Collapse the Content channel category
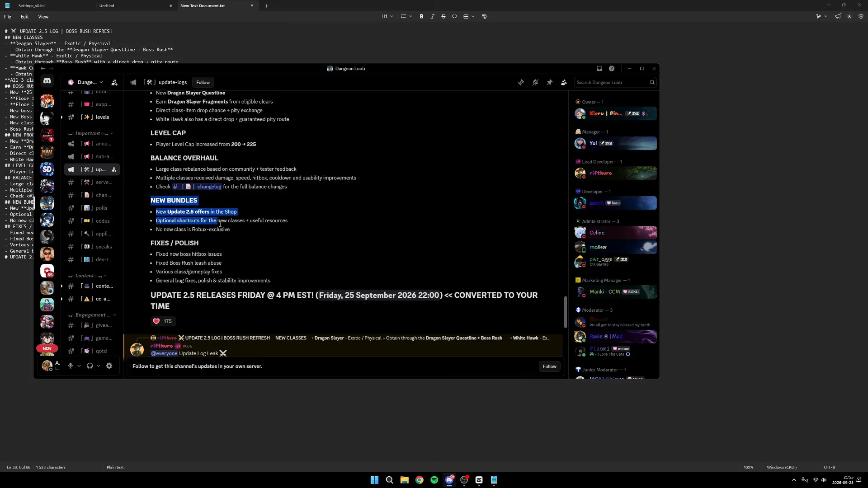The height and width of the screenshot is (488, 868). pos(87,276)
